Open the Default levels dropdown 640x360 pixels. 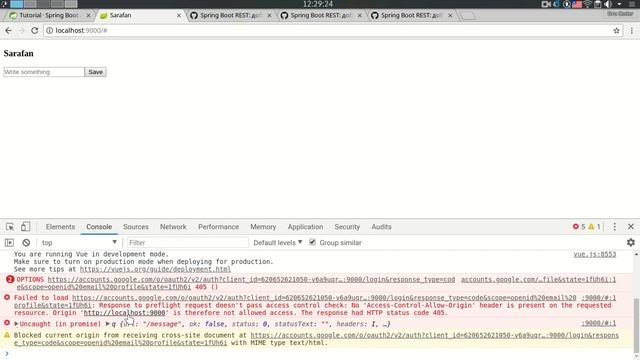[x=278, y=242]
